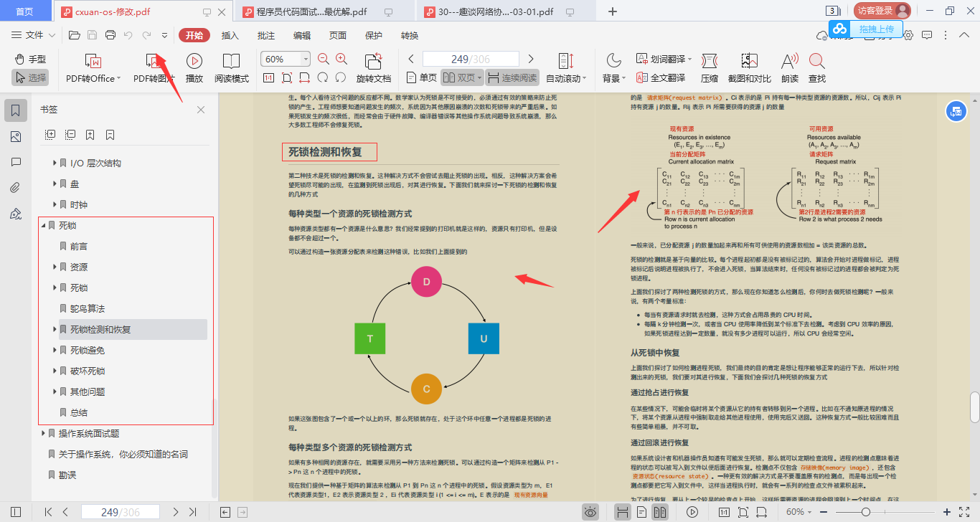980x522 pixels.
Task: Open the bookmark panel icon in left sidebar
Action: pos(16,110)
